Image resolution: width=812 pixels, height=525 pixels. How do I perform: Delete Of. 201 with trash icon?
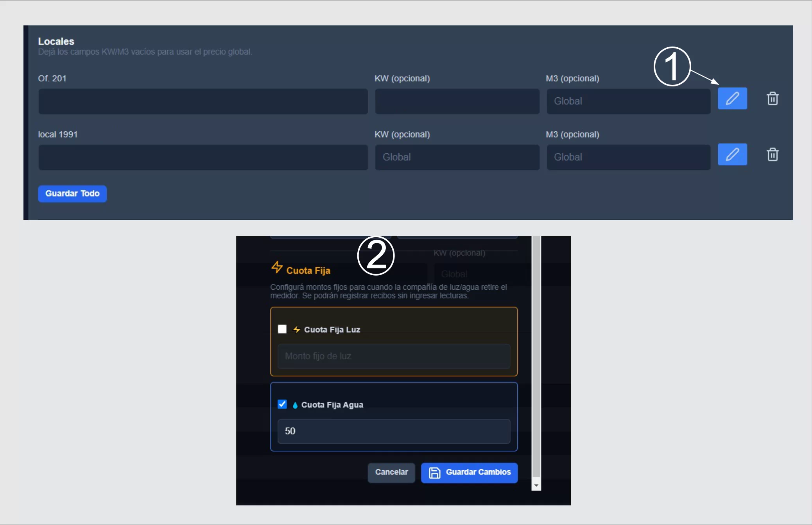pyautogui.click(x=773, y=99)
